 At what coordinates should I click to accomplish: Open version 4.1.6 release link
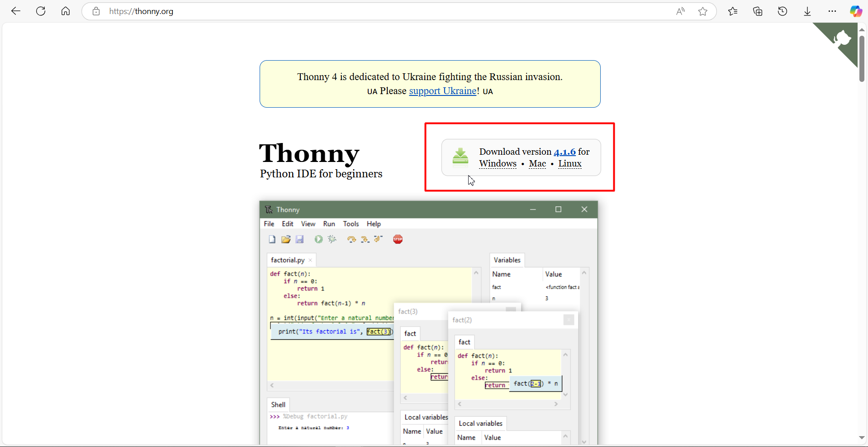click(x=564, y=152)
